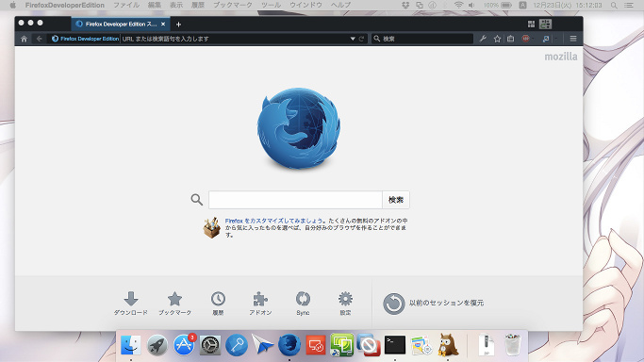Focus the URL address field

pyautogui.click(x=235, y=39)
